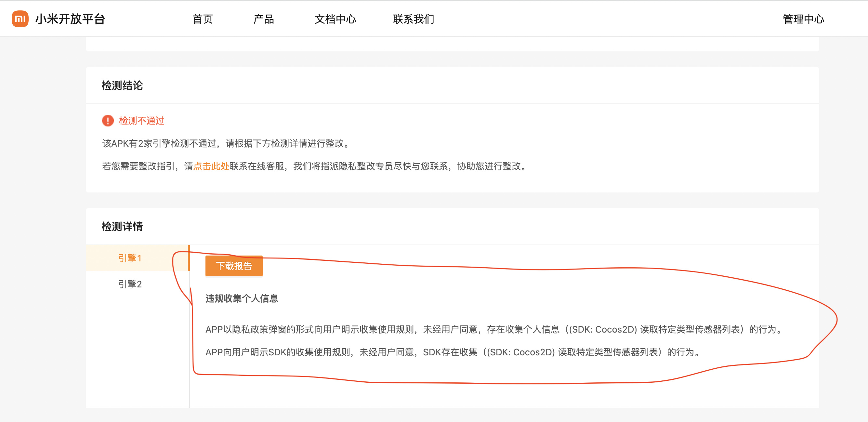Click the 检测不通过 status text
Screen dimensions: 868x422
[x=141, y=121]
